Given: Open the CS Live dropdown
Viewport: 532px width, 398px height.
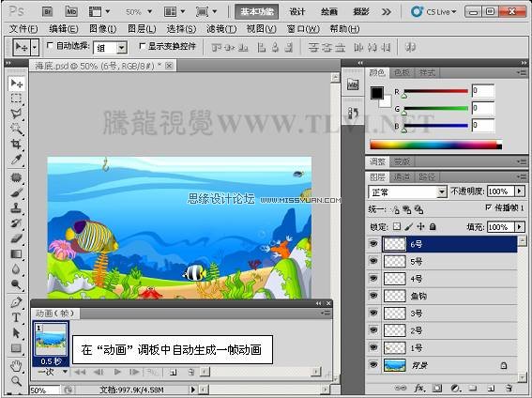Looking at the screenshot, I should click(x=433, y=12).
